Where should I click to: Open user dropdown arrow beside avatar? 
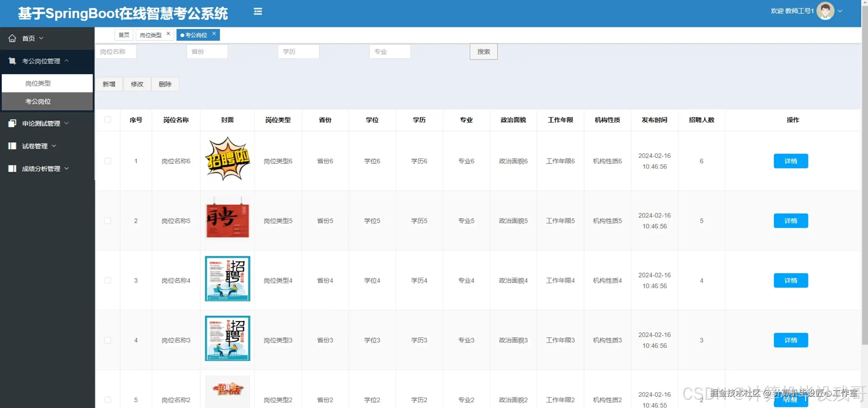[x=840, y=11]
